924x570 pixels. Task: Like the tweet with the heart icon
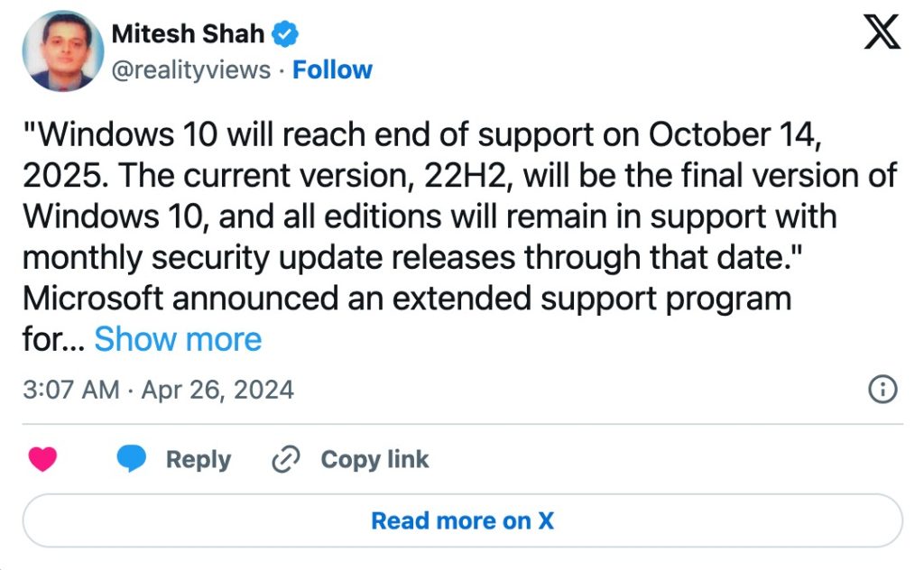coord(42,459)
